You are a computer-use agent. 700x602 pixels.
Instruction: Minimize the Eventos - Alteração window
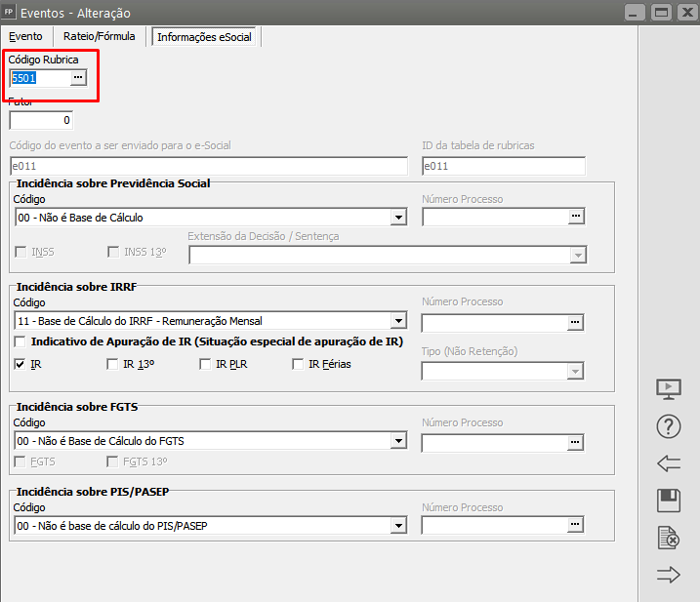(x=634, y=12)
